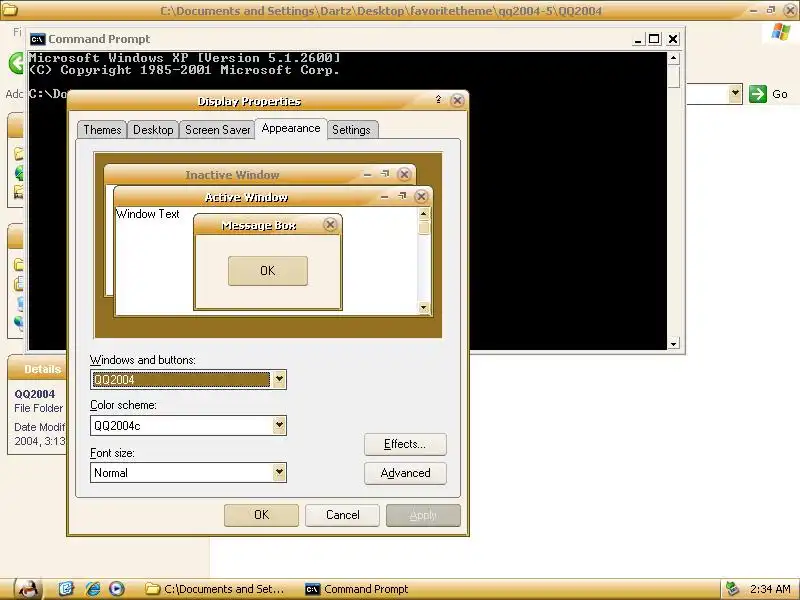Expand the Windows and buttons dropdown
The image size is (800, 600).
tap(279, 379)
